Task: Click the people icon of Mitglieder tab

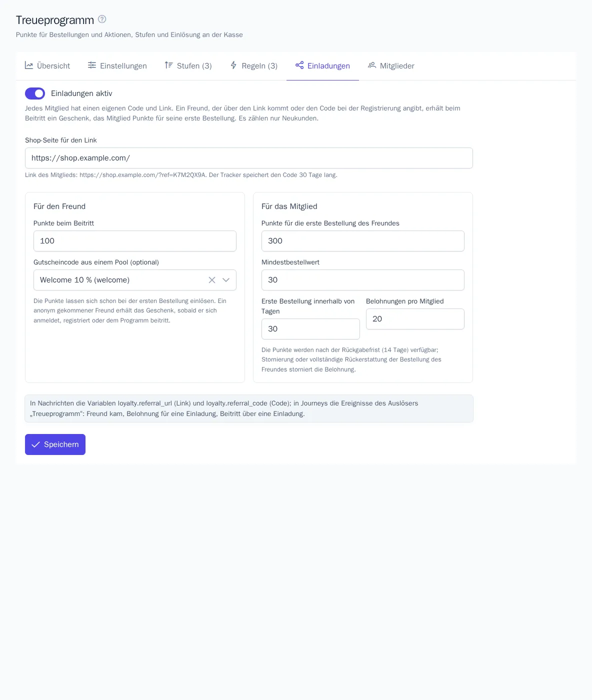Action: [372, 65]
